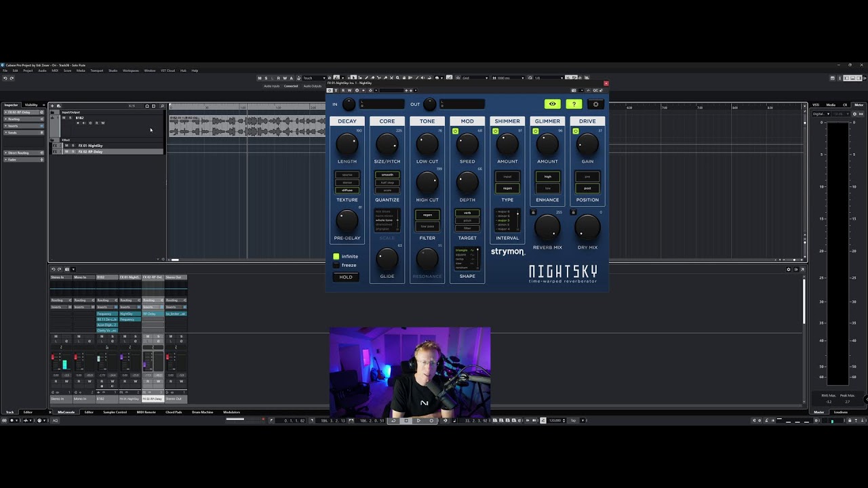Select the low pass filter option
The width and height of the screenshot is (868, 488).
pos(427,226)
